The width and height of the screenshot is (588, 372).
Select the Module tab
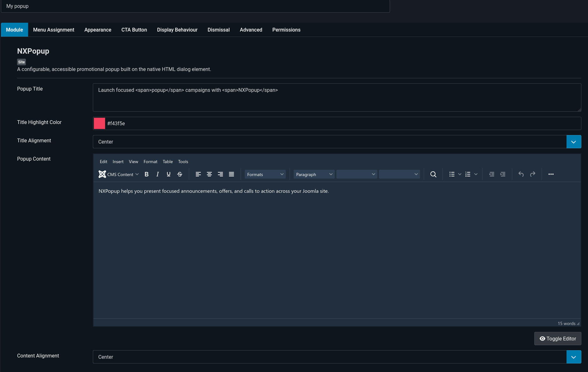(15, 30)
